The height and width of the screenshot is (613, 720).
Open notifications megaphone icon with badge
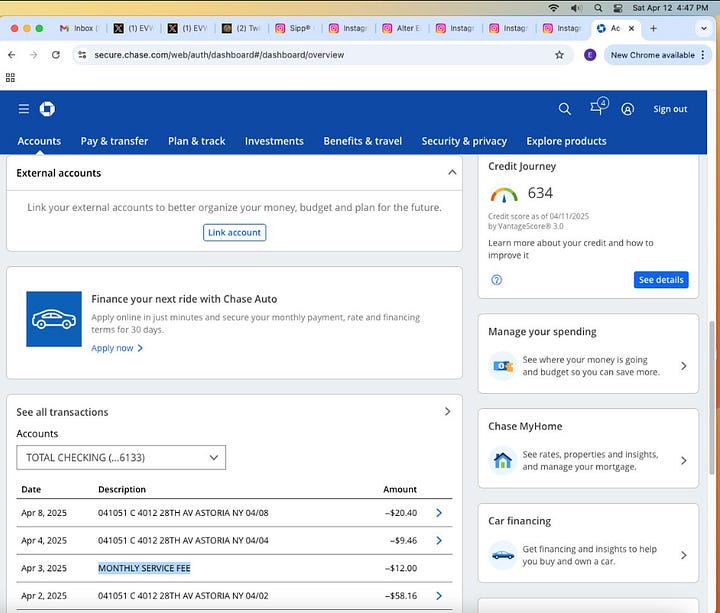(x=599, y=106)
